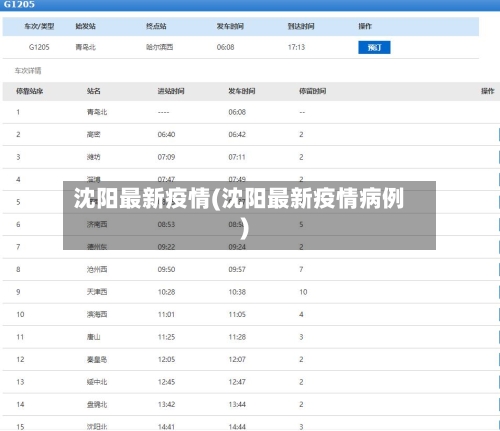Select the 绥中北 station name
Image resolution: width=500 pixels, height=431 pixels.
pos(97,382)
